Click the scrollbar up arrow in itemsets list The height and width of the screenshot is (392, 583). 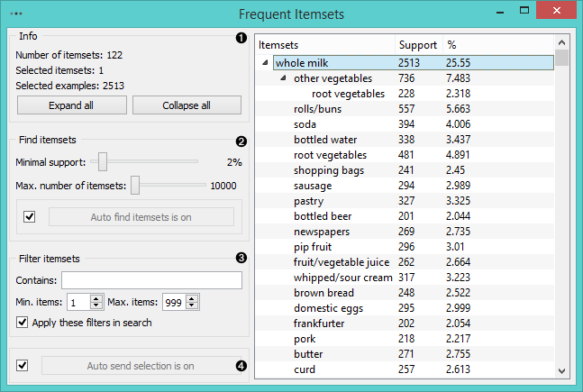561,42
